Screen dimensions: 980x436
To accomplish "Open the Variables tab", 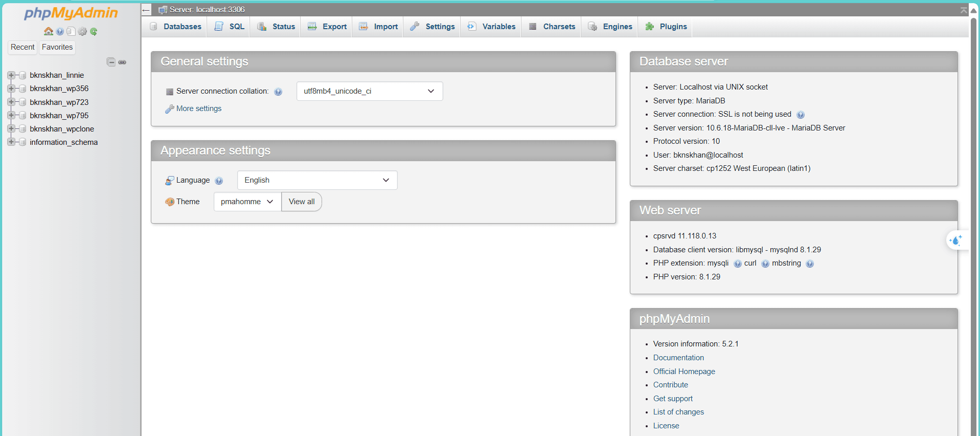I will [491, 27].
